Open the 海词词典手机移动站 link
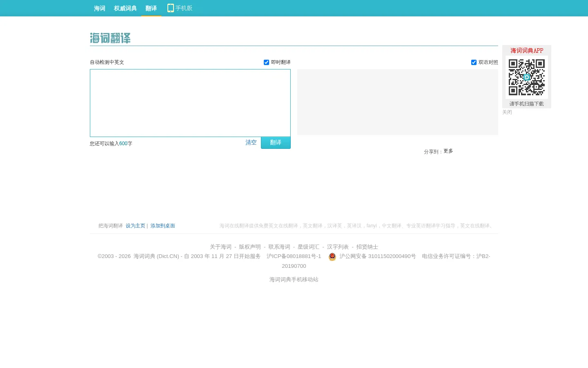The height and width of the screenshot is (368, 588). pyautogui.click(x=294, y=279)
